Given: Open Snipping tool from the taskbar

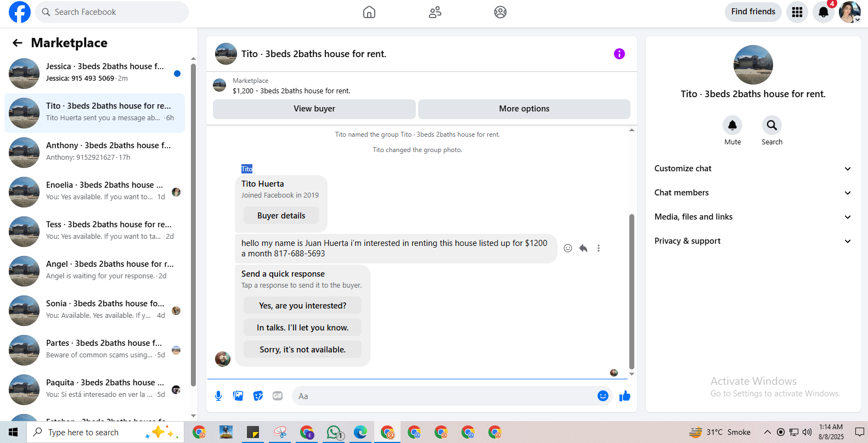Looking at the screenshot, I should click(x=280, y=433).
